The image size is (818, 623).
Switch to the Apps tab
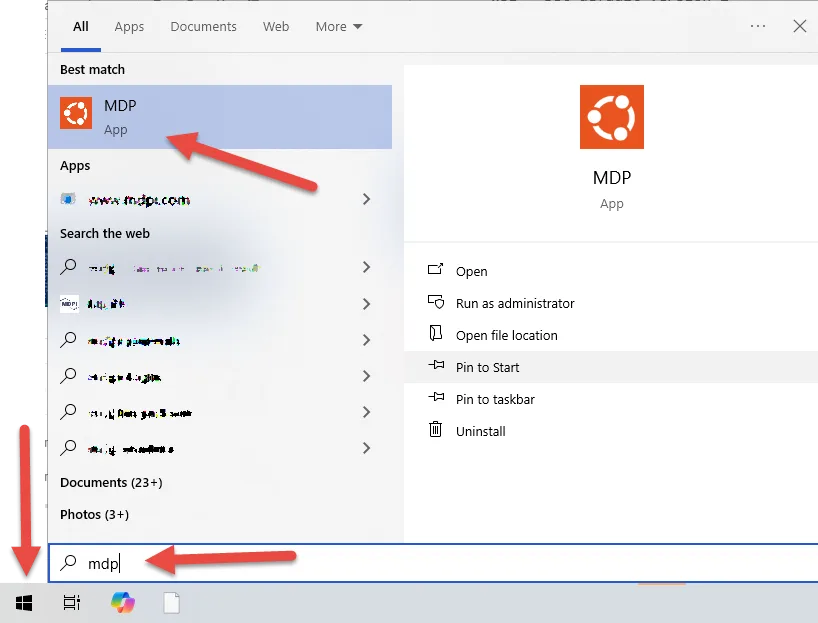[129, 27]
